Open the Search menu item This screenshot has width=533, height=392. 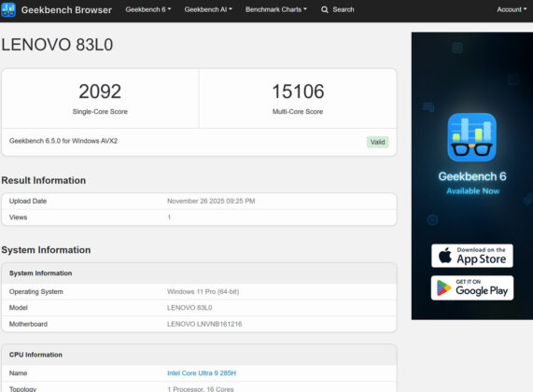pos(338,9)
